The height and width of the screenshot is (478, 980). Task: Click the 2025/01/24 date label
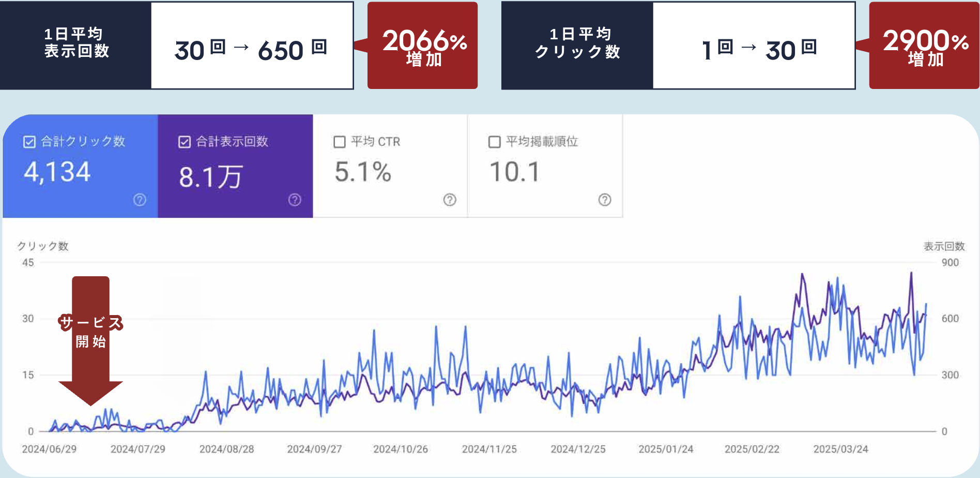(x=666, y=449)
